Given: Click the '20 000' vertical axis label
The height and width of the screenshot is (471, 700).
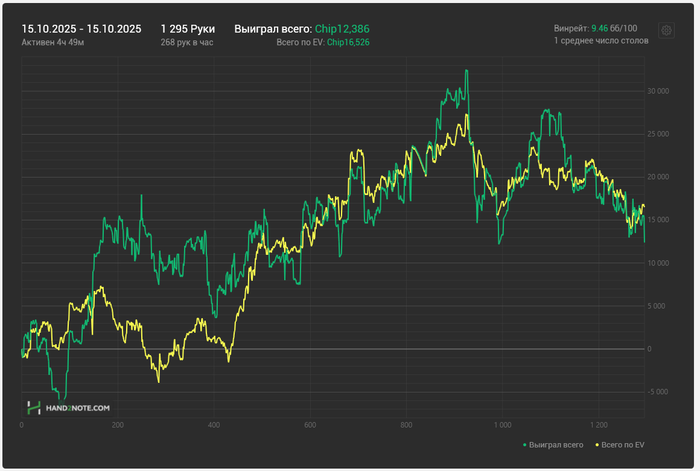Looking at the screenshot, I should pos(658,177).
